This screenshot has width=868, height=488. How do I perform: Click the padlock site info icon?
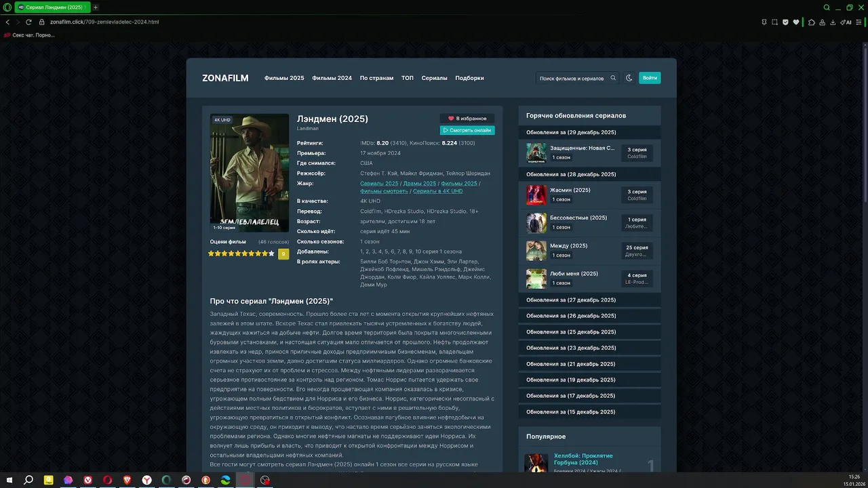pyautogui.click(x=41, y=22)
